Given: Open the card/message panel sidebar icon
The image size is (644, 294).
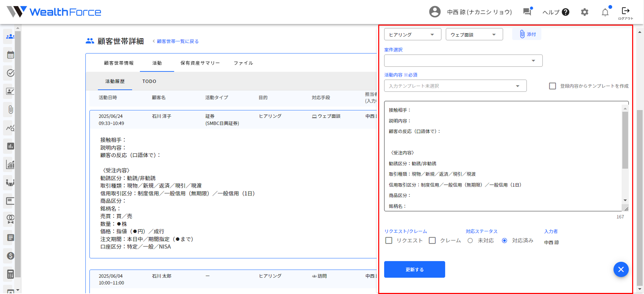Looking at the screenshot, I should click(10, 201).
